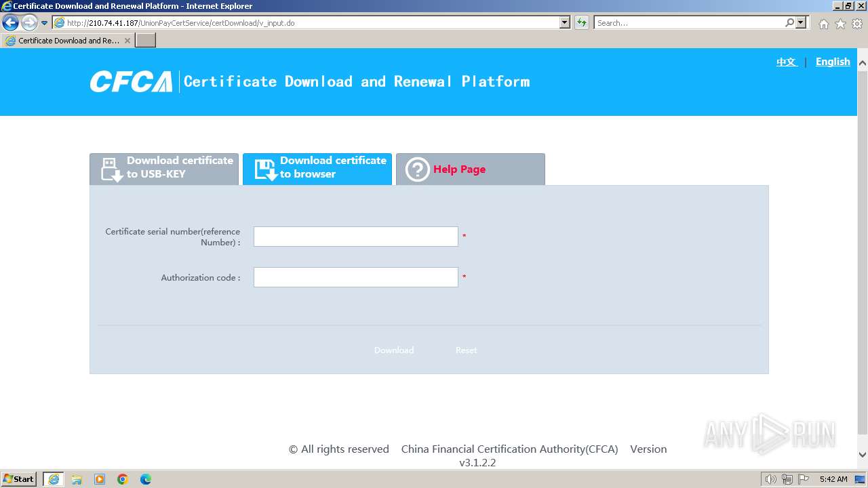Click the address bar URL field
Viewport: 868px width, 488px height.
coord(306,22)
